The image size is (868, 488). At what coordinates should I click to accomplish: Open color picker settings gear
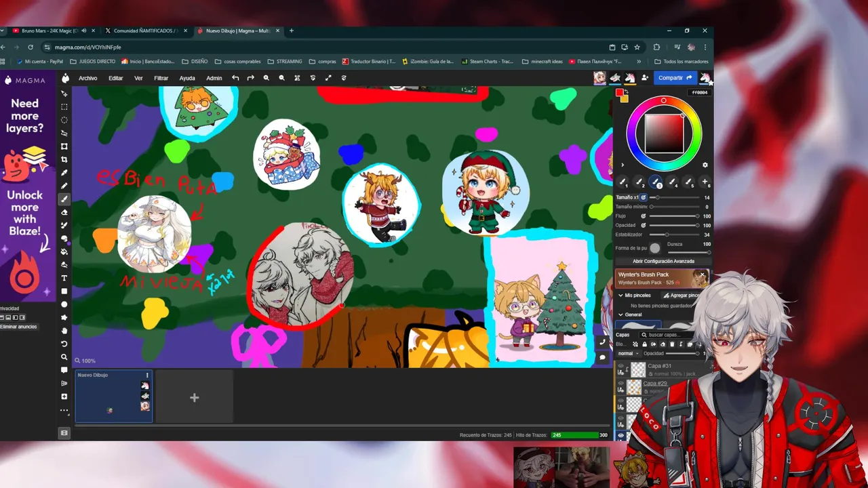point(705,165)
